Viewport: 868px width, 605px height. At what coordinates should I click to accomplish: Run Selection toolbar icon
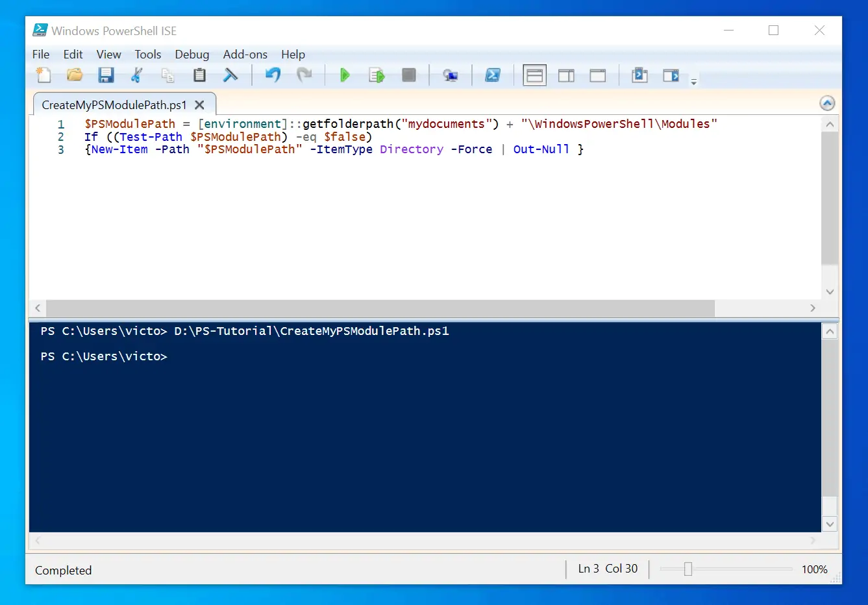(377, 75)
